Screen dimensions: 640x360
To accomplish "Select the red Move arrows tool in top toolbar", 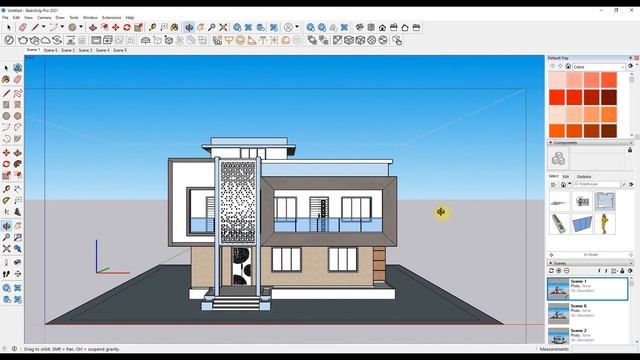I will pos(116,27).
